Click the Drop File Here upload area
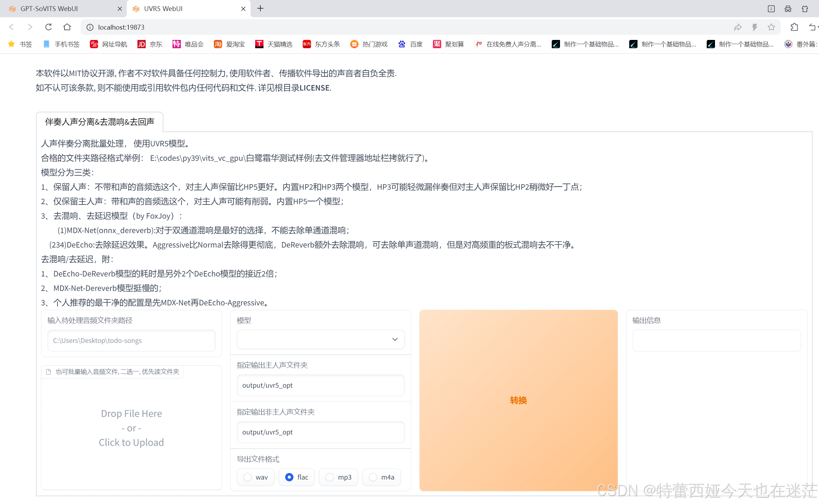Image resolution: width=819 pixels, height=504 pixels. click(131, 428)
